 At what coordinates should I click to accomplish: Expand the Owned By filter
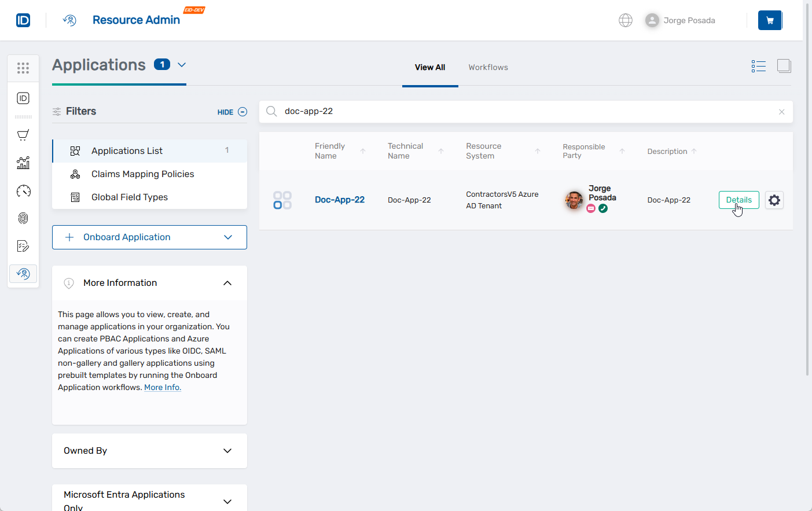227,451
